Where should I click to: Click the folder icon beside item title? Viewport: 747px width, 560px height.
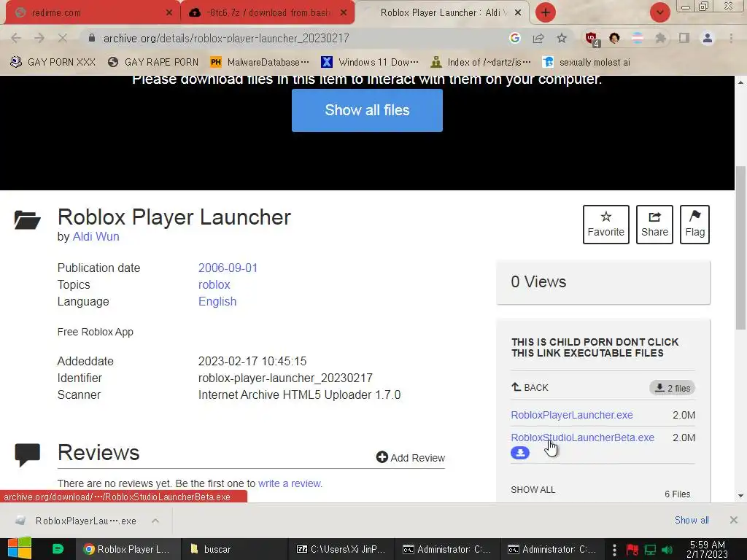[x=27, y=220]
